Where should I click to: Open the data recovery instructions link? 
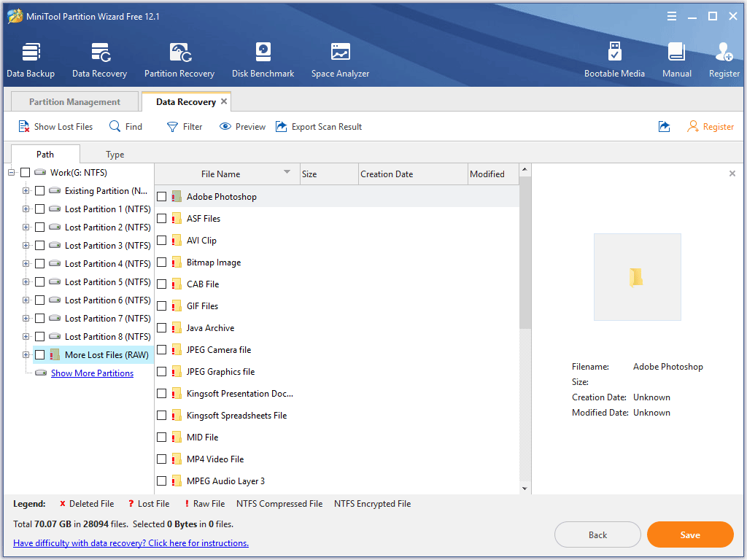(131, 542)
